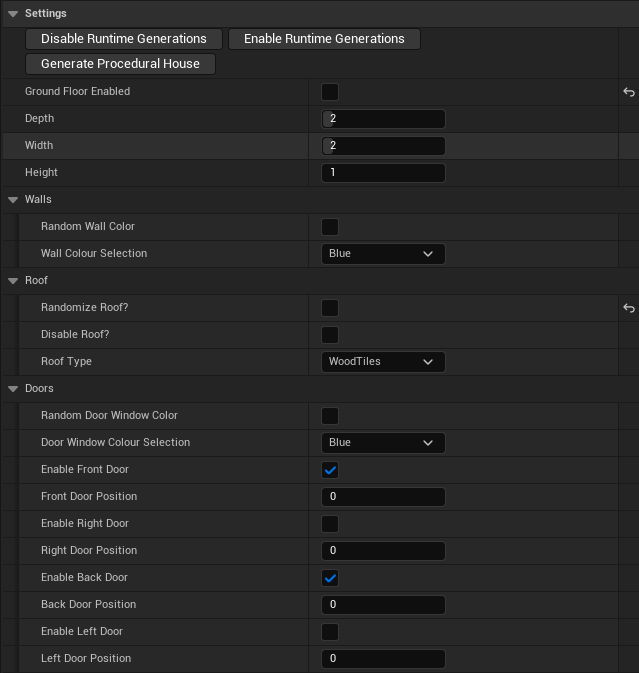This screenshot has height=673, width=639.
Task: Select Wall Colour Selection label
Action: pos(94,253)
